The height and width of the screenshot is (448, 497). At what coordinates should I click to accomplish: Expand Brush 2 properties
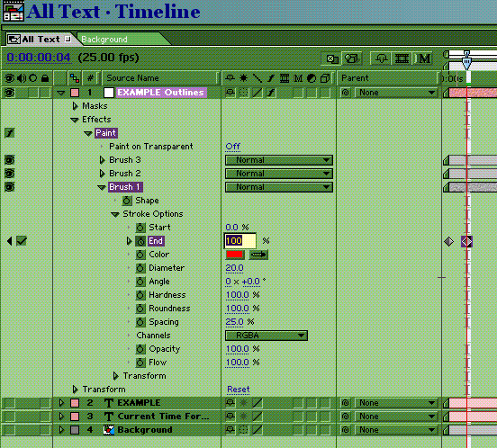click(102, 174)
